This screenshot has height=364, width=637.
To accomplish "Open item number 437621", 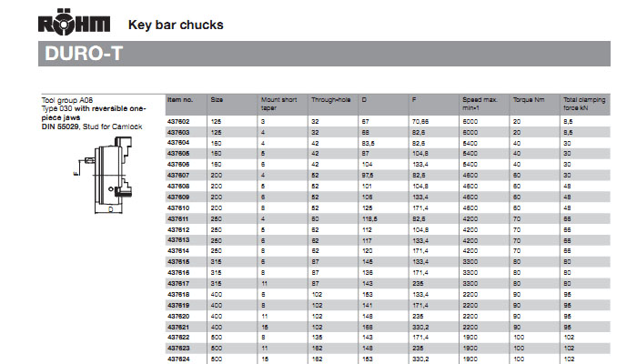I will tap(178, 327).
